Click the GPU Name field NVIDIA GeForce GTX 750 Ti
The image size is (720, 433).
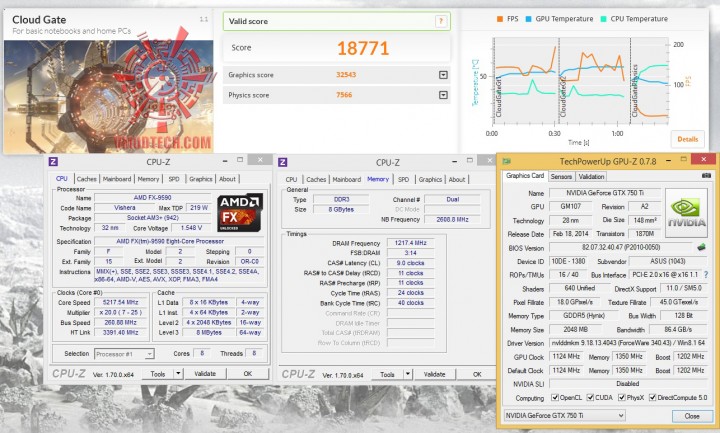(605, 193)
